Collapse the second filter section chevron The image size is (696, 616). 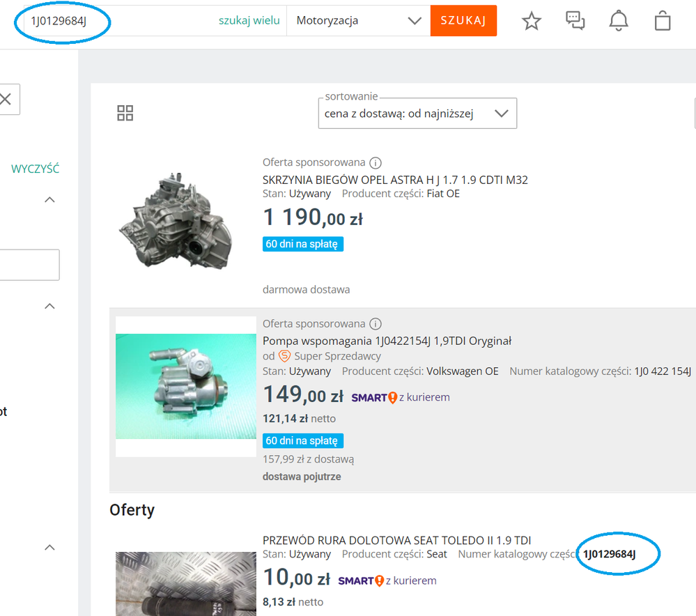pyautogui.click(x=49, y=306)
